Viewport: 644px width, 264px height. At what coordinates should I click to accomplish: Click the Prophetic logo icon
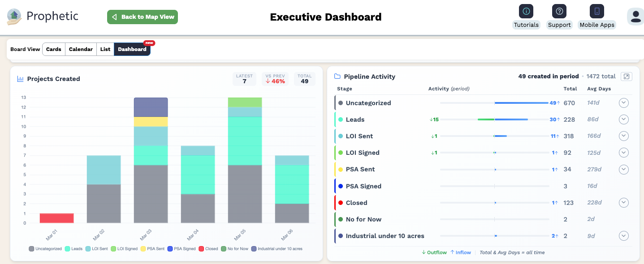14,17
